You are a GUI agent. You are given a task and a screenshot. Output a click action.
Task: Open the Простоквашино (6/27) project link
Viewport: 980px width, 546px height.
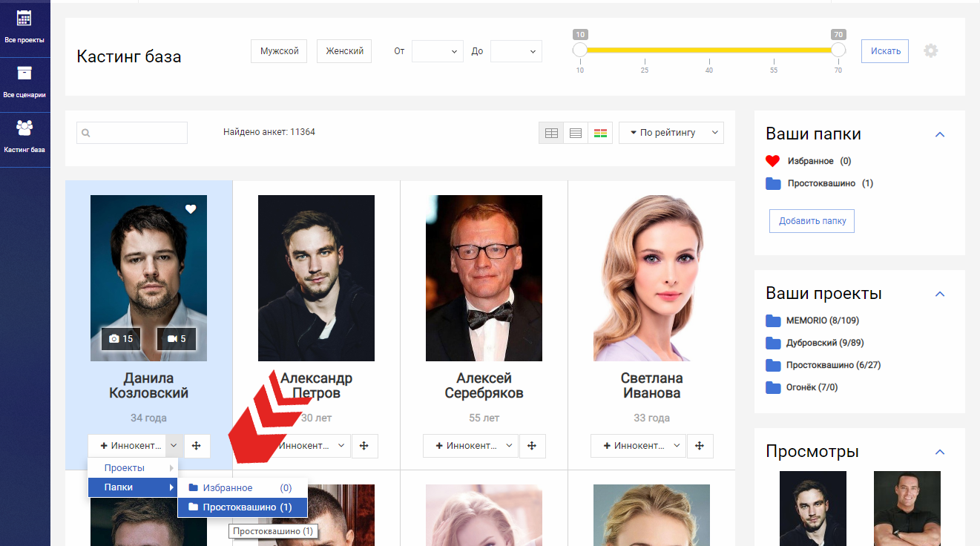(834, 365)
